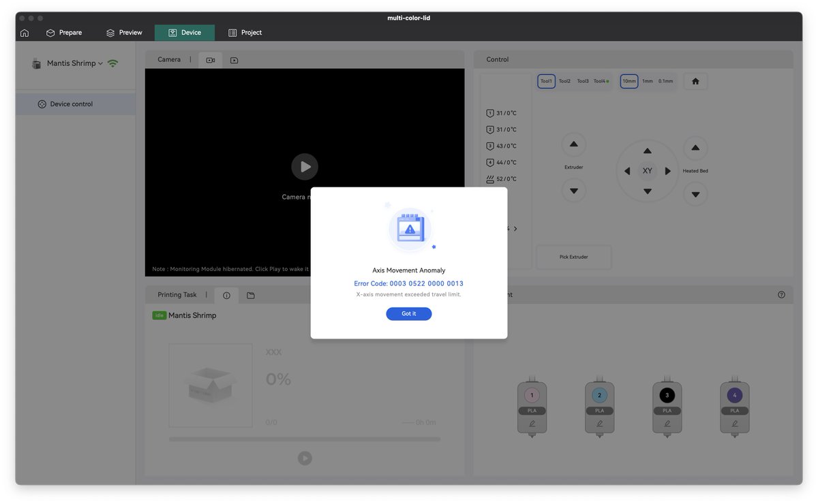
Task: Click nozzle 4 temperature 44 / 0 °C
Action: tap(502, 162)
